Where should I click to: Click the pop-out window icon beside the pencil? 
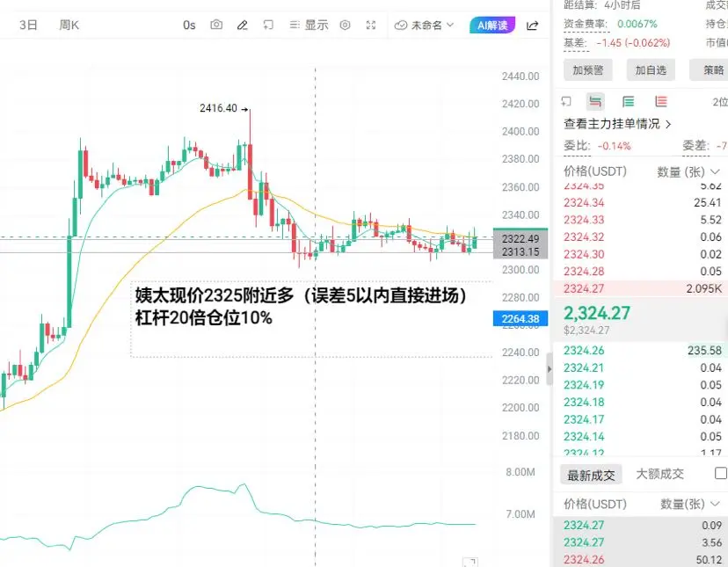(x=268, y=25)
